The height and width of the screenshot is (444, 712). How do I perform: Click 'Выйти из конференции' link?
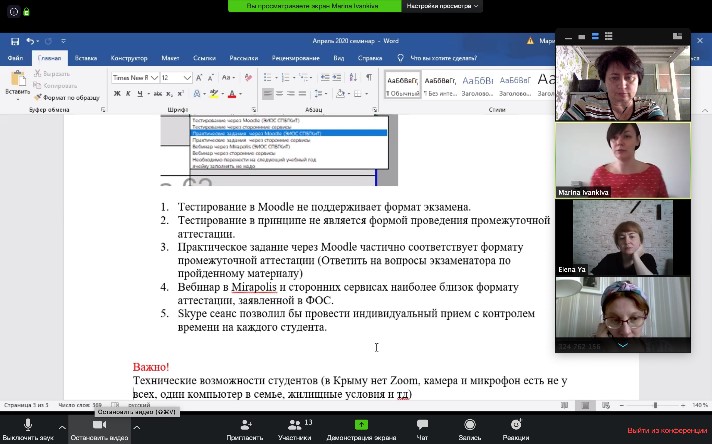[x=667, y=430]
